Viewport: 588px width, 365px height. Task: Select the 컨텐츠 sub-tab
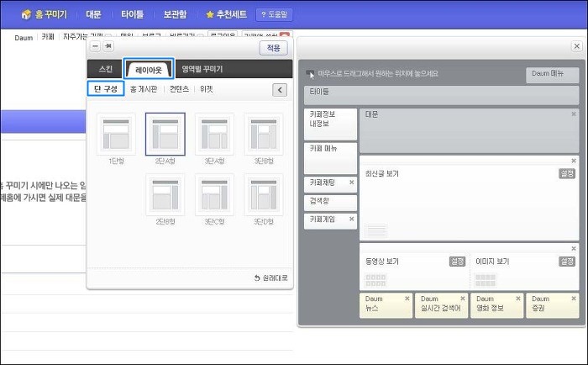click(x=179, y=89)
